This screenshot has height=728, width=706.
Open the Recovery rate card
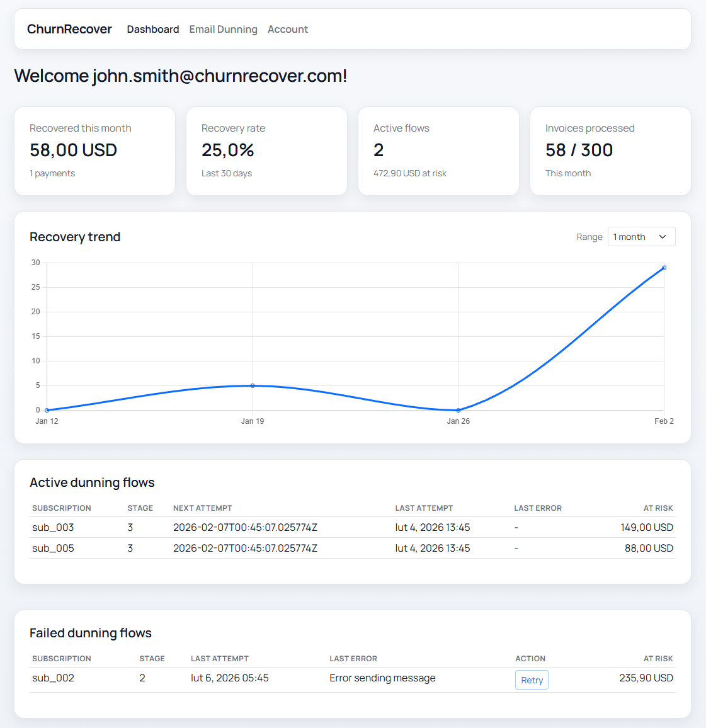[x=266, y=151]
